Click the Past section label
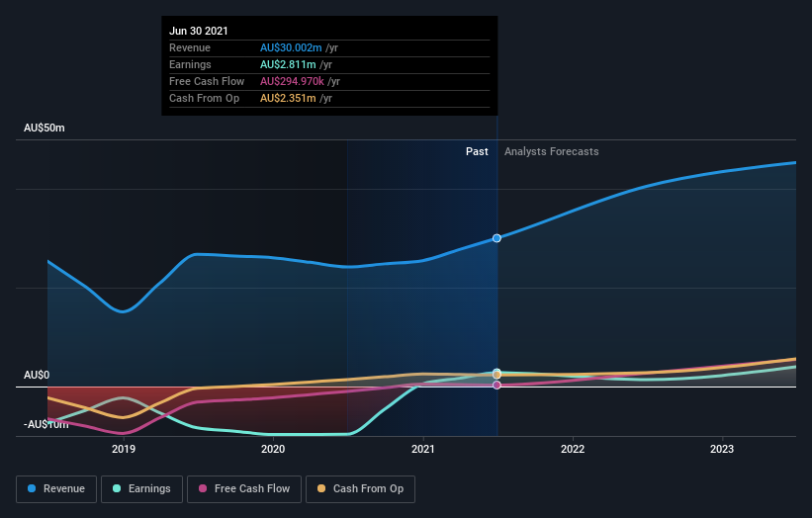Screen dimensions: 812x518 click(477, 151)
